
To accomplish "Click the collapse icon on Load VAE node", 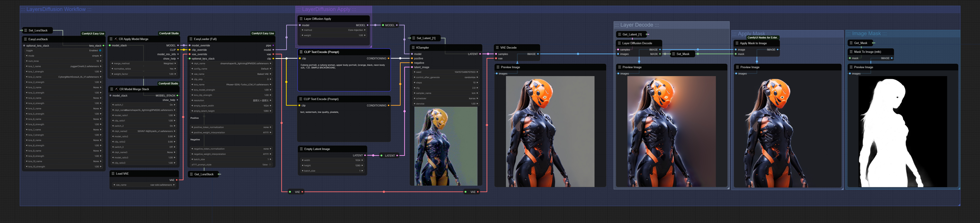I will pos(113,174).
